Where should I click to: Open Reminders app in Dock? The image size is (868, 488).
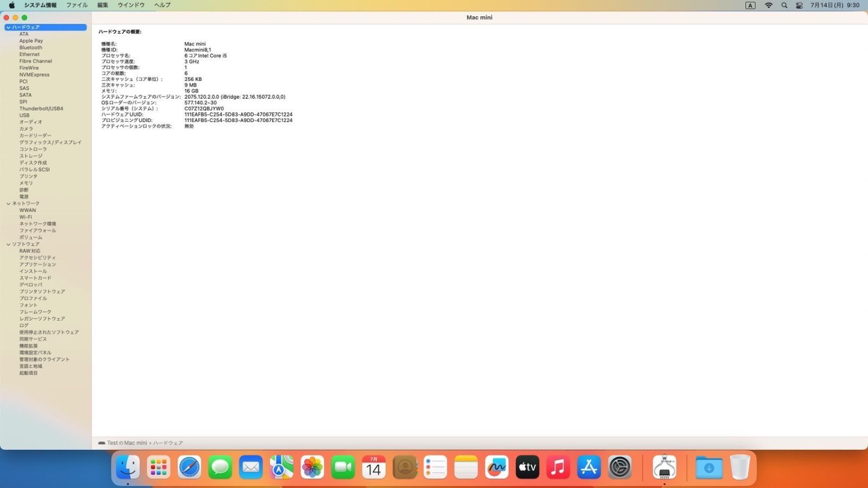pyautogui.click(x=435, y=467)
